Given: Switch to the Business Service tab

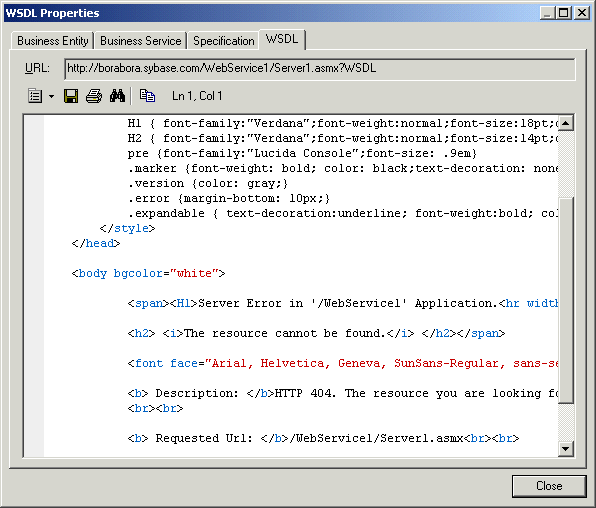Looking at the screenshot, I should pos(141,41).
